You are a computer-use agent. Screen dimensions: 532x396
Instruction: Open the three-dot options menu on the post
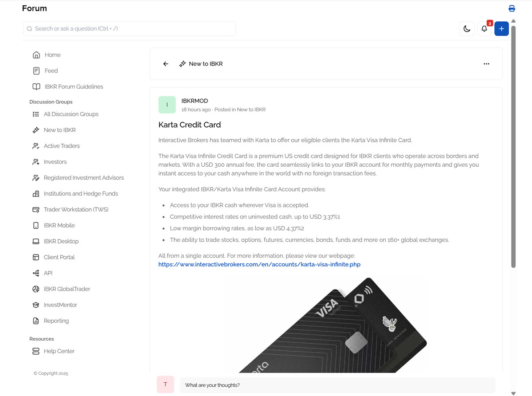tap(486, 63)
